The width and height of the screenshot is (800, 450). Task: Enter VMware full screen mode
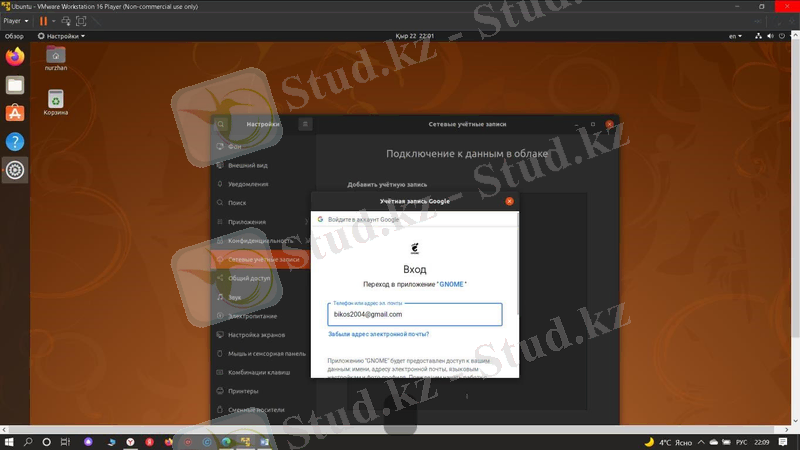(x=81, y=21)
